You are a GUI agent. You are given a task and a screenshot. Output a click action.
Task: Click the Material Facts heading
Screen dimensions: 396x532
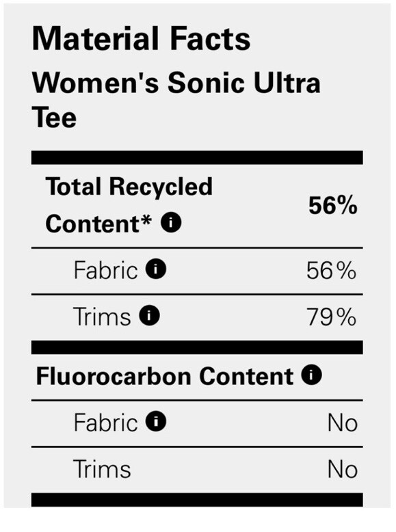(141, 39)
